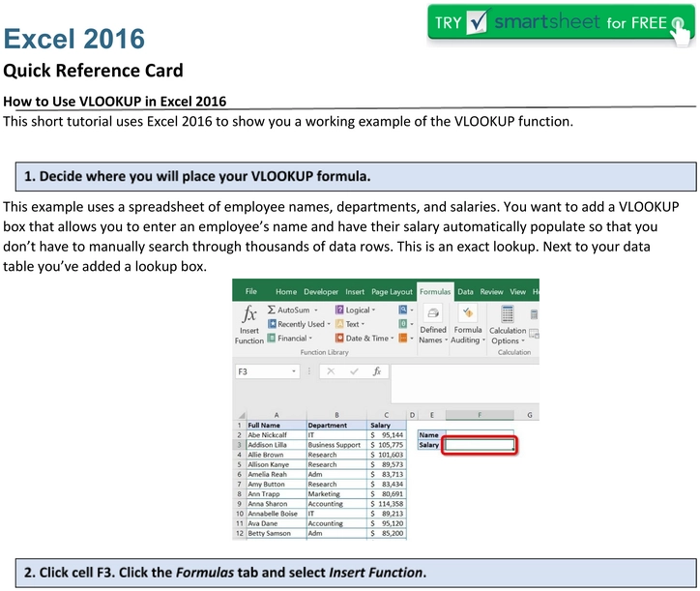Open the green Math & Trig functions icon
This screenshot has width=700, height=591.
pyautogui.click(x=403, y=323)
